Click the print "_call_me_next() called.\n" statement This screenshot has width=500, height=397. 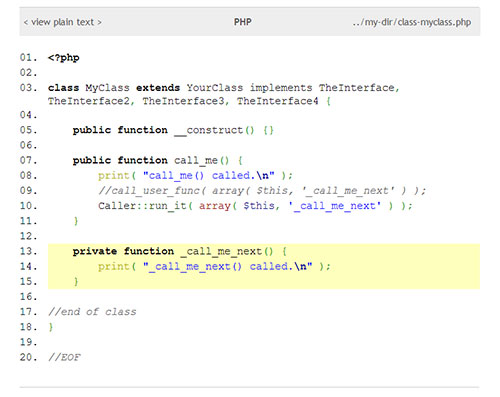[x=214, y=266]
